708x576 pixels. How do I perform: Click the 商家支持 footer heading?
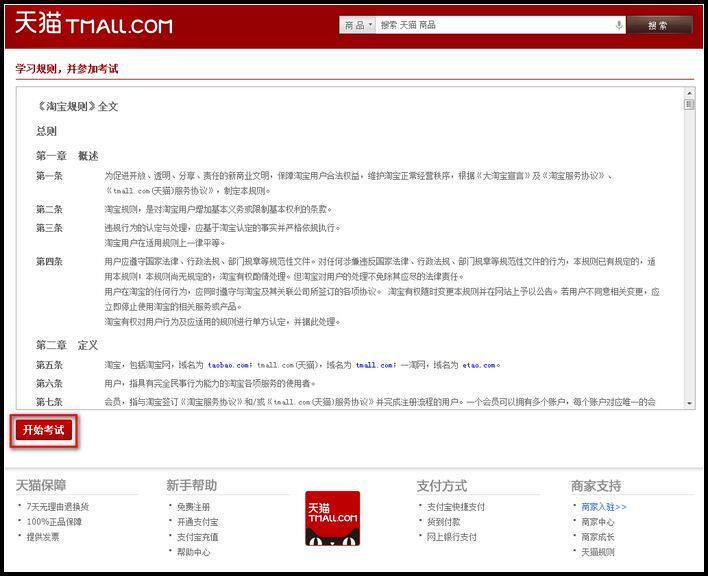[596, 486]
